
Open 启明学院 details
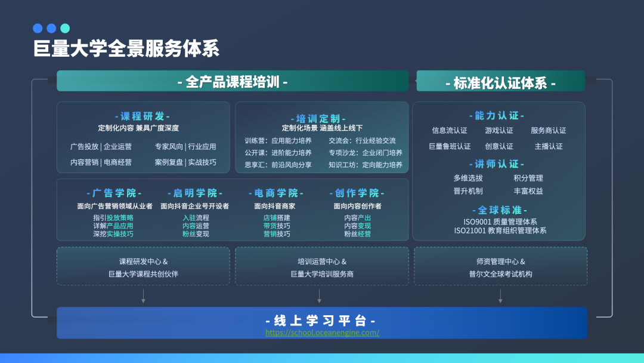tap(195, 193)
